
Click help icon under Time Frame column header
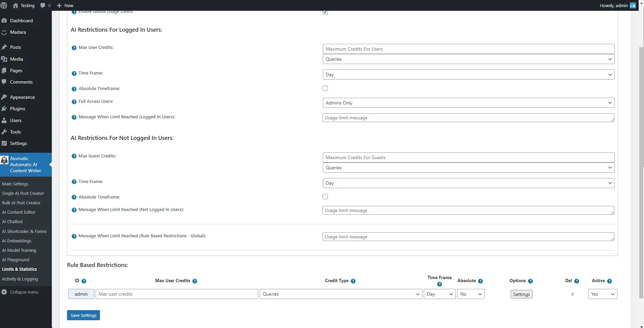[x=439, y=285]
